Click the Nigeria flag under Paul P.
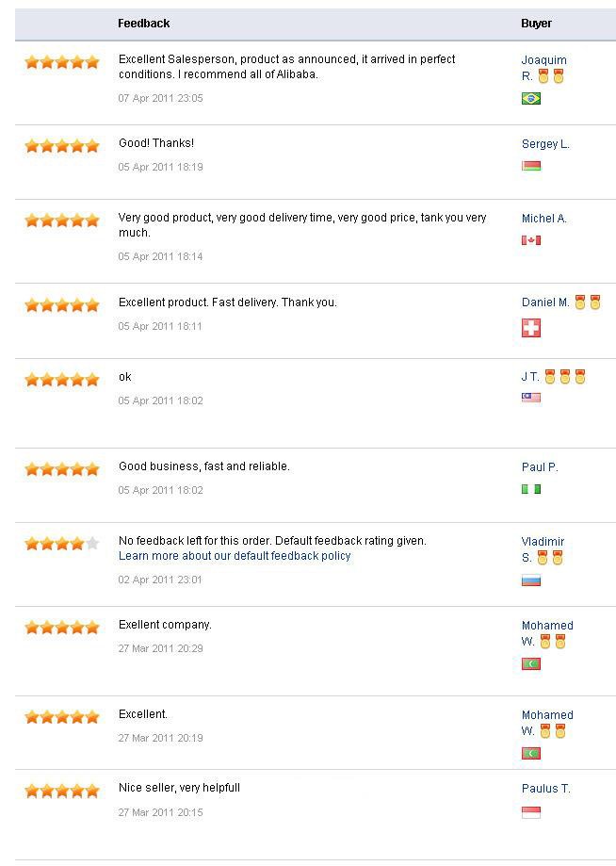 [531, 489]
